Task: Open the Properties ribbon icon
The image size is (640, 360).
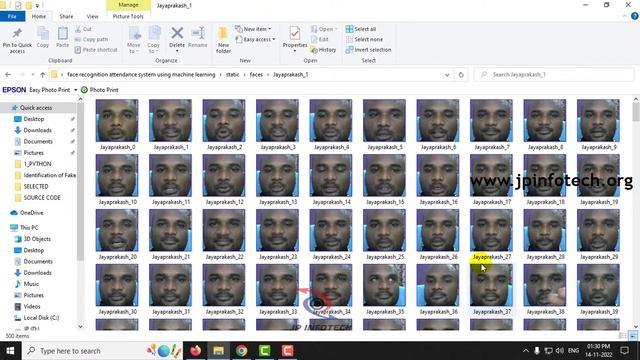Action: point(294,33)
